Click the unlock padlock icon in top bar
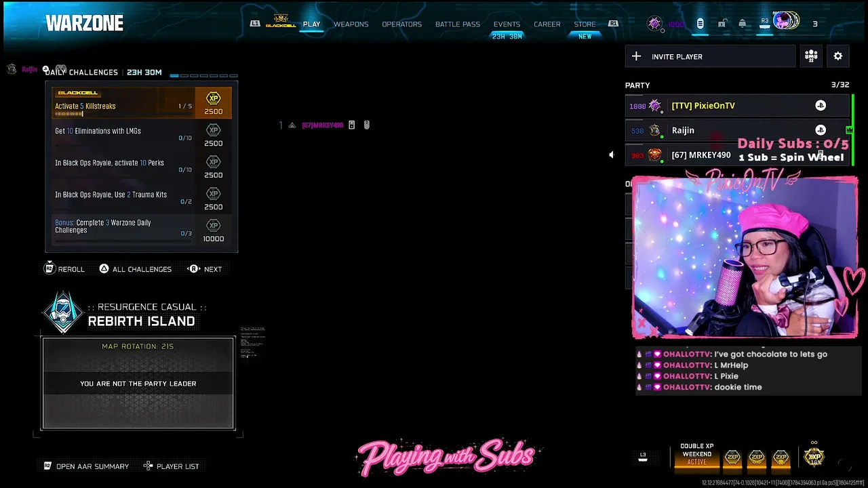The image size is (868, 488). pyautogui.click(x=722, y=24)
